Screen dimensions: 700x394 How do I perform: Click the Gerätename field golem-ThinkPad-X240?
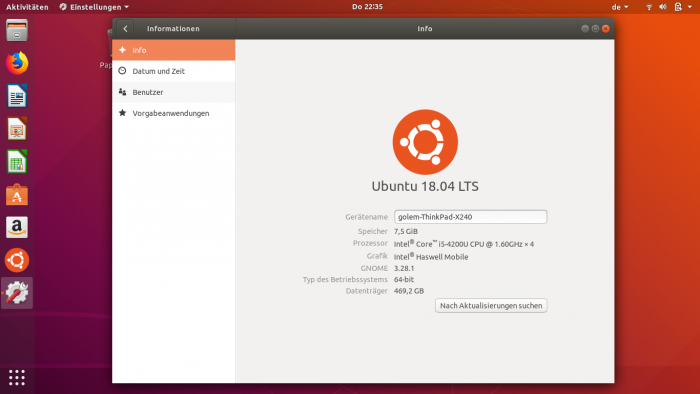pyautogui.click(x=471, y=217)
